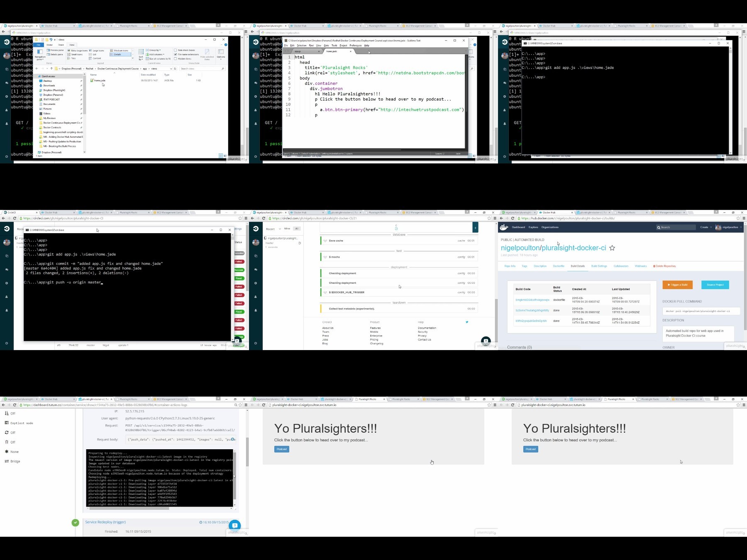Click the Docker Hub Search input field
The width and height of the screenshot is (747, 560).
click(676, 227)
